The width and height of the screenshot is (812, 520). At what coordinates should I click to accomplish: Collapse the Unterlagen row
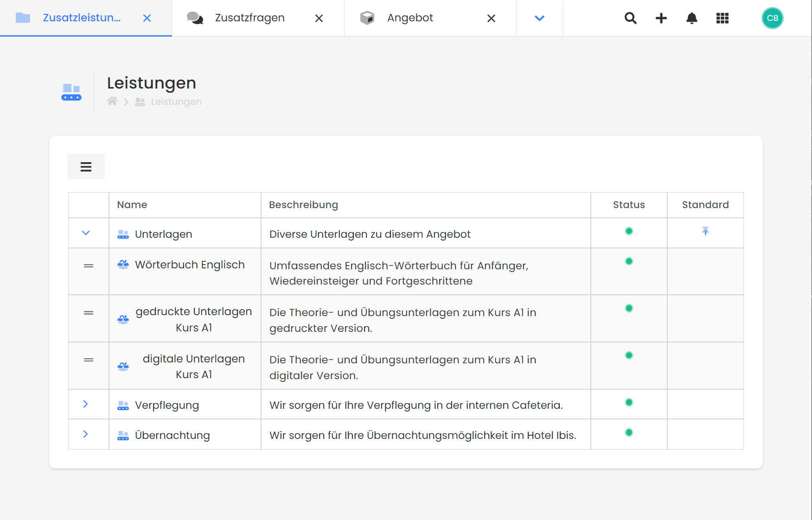[x=86, y=233]
